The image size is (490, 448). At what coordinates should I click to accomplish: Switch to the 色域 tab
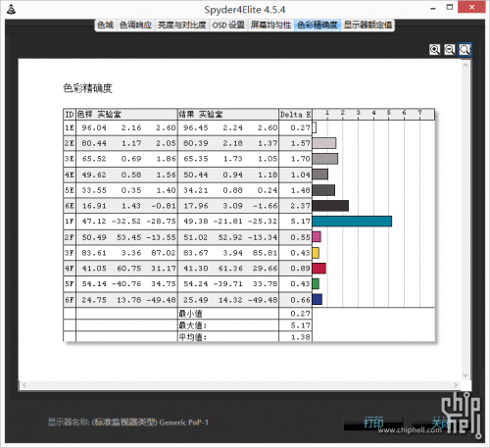pyautogui.click(x=105, y=25)
